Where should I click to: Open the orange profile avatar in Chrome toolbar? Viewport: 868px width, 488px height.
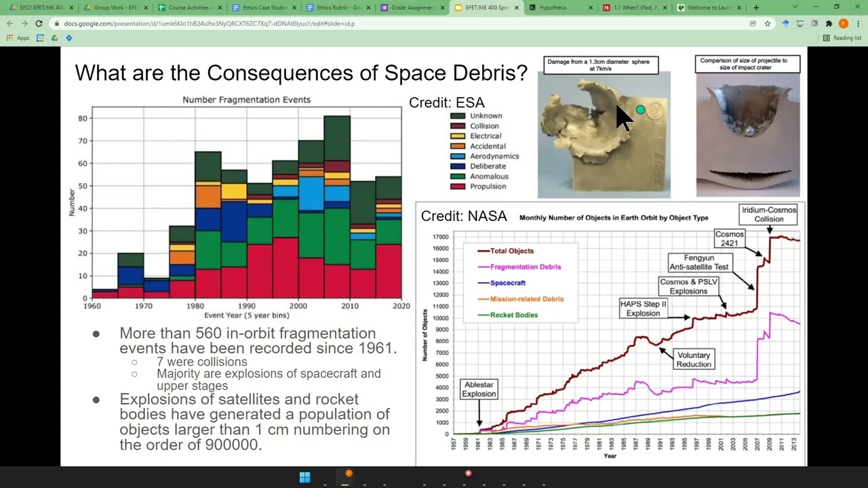[844, 24]
